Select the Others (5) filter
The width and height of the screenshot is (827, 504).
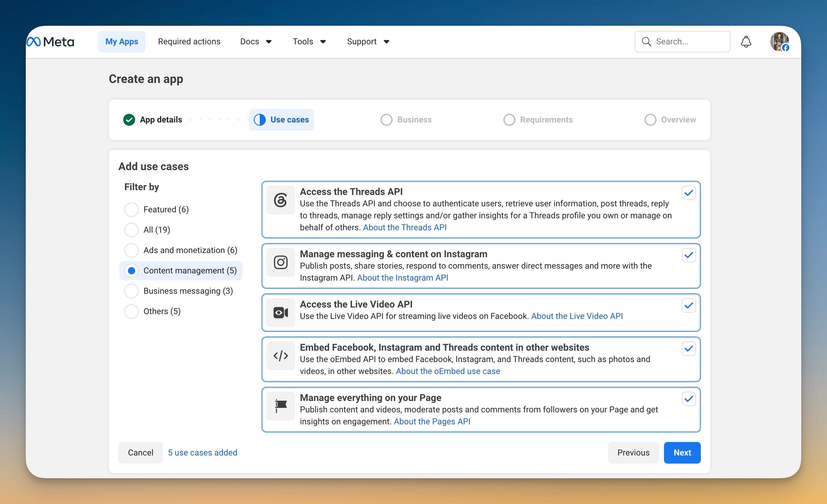click(x=131, y=311)
